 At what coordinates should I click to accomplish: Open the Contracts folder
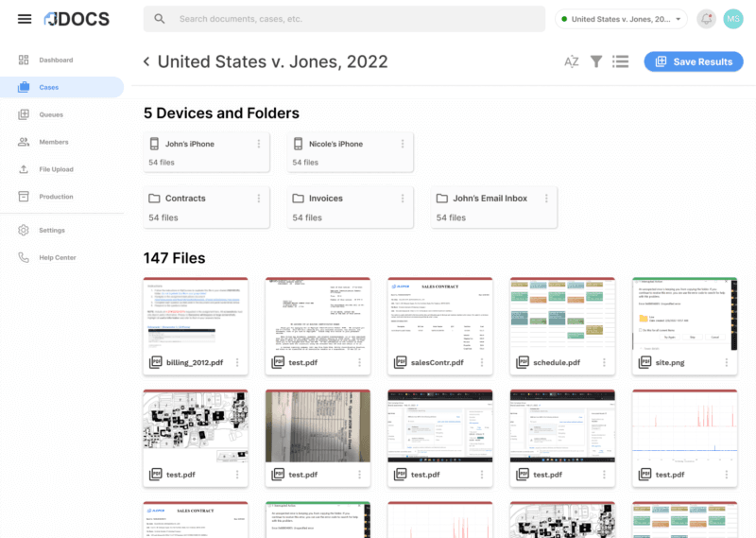tap(206, 207)
